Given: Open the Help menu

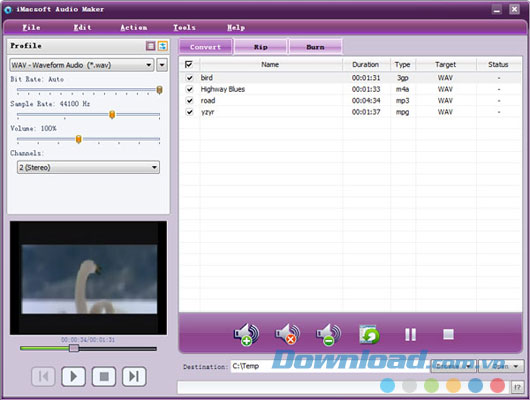Looking at the screenshot, I should (236, 28).
